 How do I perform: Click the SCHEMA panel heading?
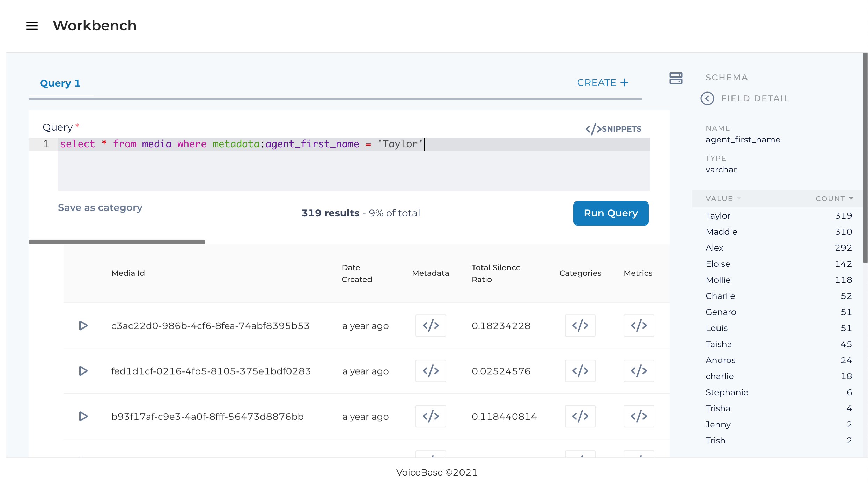click(x=727, y=78)
